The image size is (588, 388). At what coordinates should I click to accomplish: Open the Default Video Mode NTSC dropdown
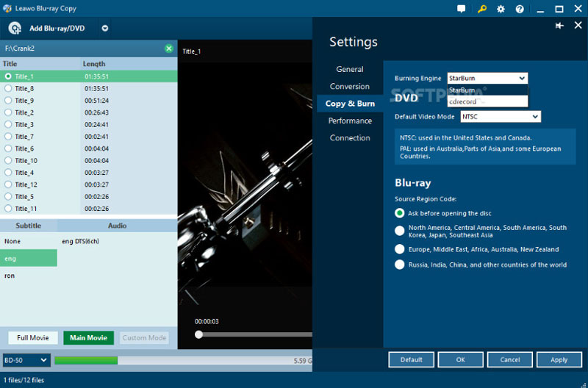tap(500, 117)
